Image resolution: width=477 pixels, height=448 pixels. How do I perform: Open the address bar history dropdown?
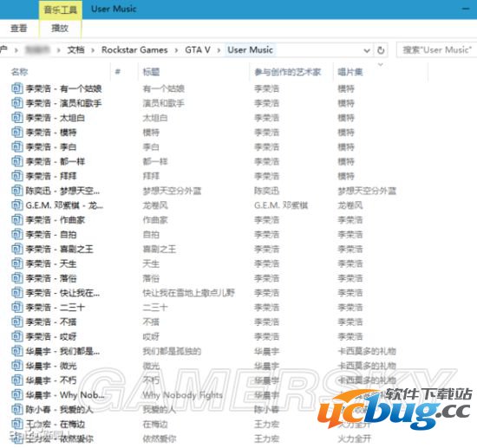(x=367, y=50)
